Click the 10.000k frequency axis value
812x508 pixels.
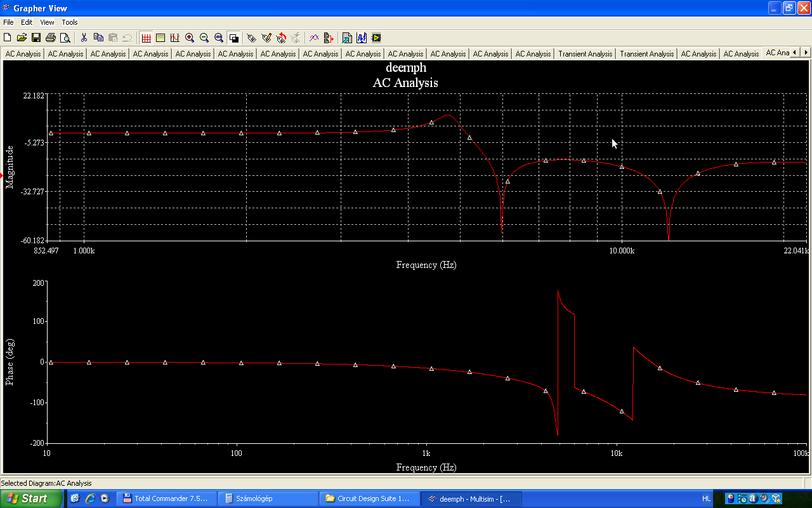(621, 251)
